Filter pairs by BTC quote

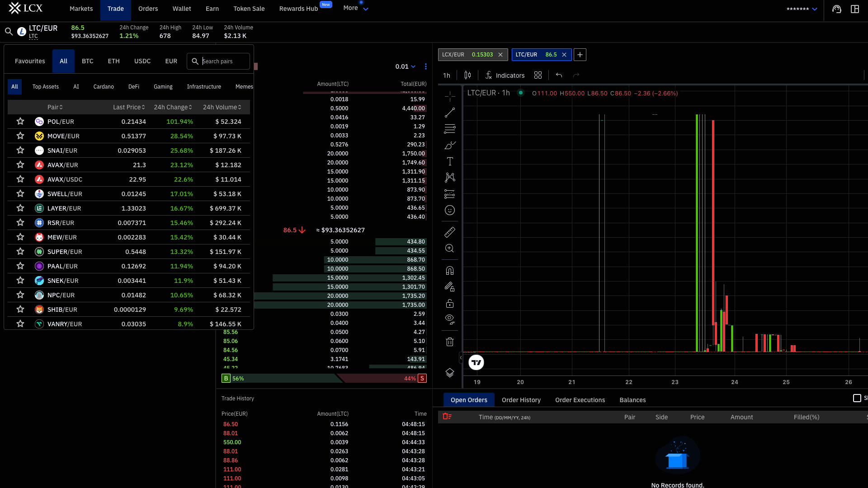(87, 61)
